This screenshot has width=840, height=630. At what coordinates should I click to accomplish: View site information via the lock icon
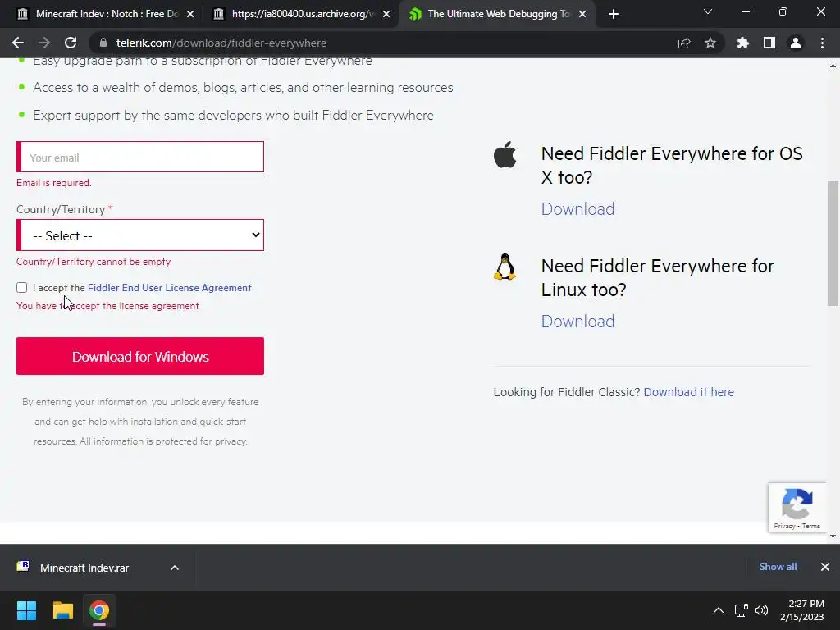(103, 43)
